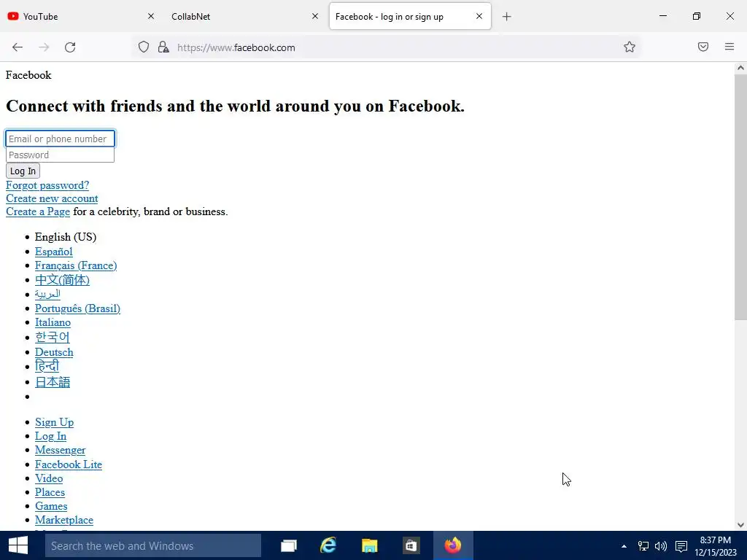Bookmark this page with the star icon
Image resolution: width=747 pixels, height=560 pixels.
pos(630,47)
